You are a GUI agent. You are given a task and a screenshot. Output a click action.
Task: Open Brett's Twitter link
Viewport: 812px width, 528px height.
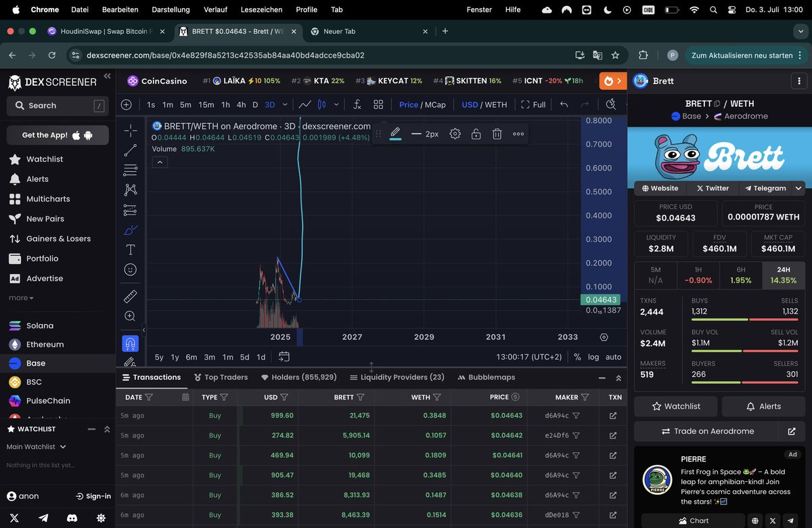tap(712, 188)
